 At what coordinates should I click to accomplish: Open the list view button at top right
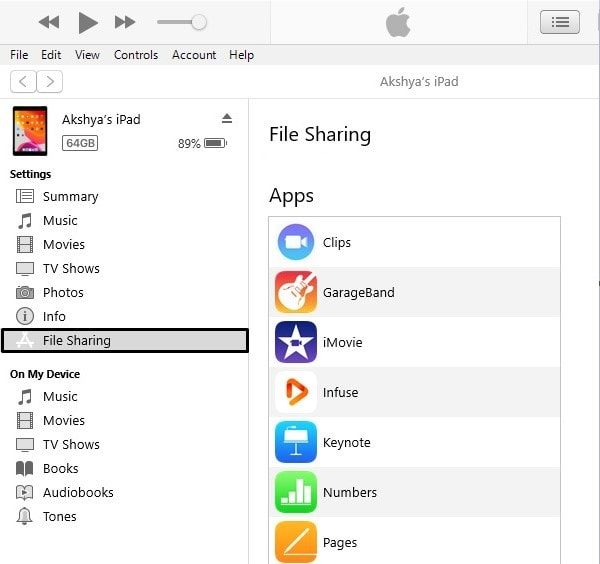coord(560,22)
